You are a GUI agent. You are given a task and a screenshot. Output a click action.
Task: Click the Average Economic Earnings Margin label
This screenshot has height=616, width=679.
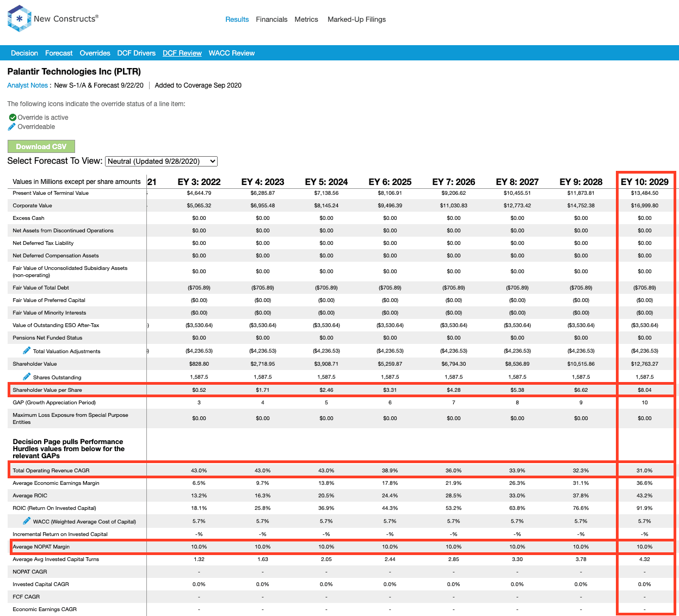56,483
